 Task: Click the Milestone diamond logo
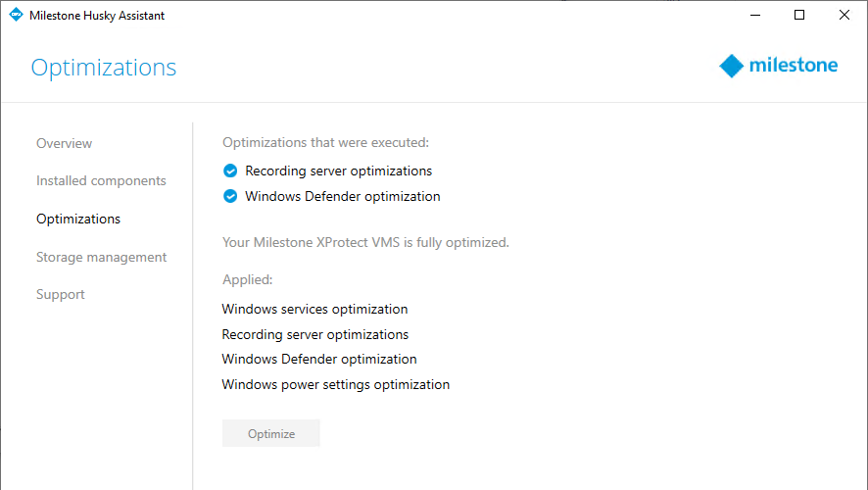[732, 66]
